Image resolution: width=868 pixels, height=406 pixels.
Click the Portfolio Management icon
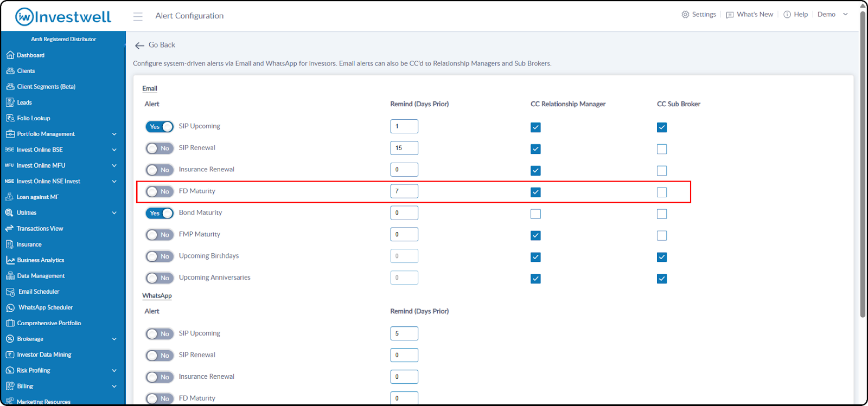click(x=10, y=134)
